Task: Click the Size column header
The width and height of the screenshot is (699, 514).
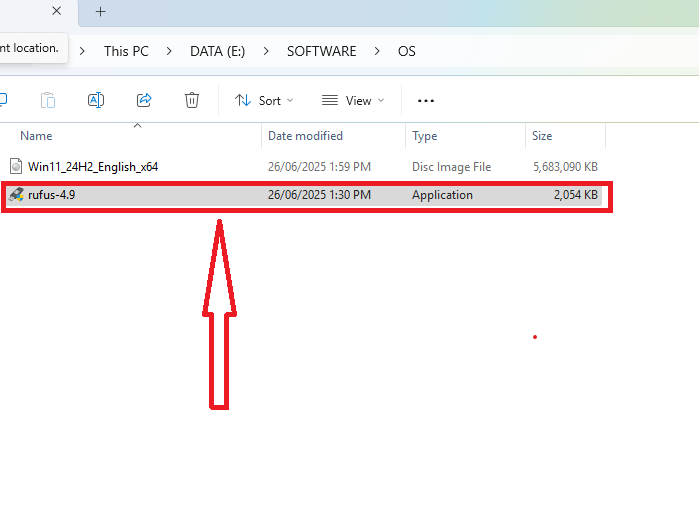Action: click(542, 136)
